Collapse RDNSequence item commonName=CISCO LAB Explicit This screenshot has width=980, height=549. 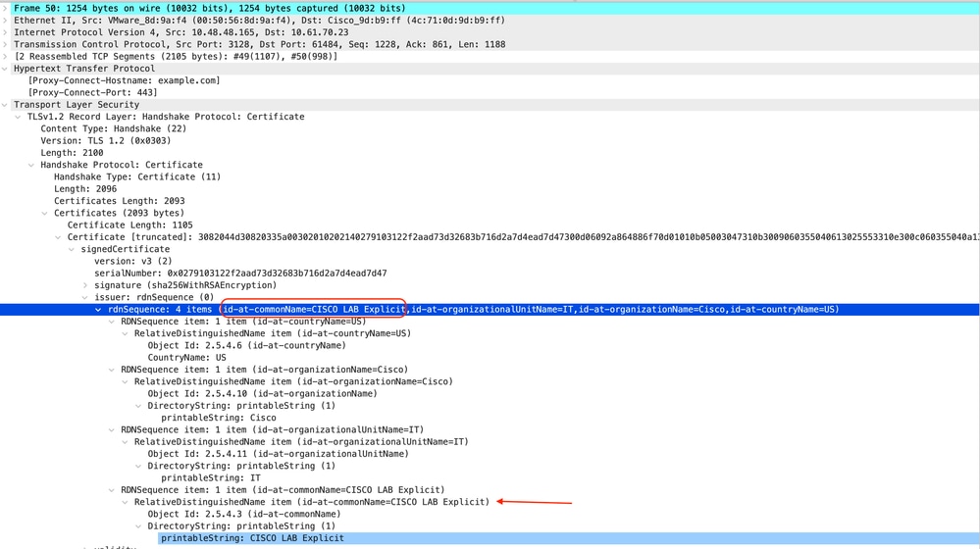coord(112,490)
